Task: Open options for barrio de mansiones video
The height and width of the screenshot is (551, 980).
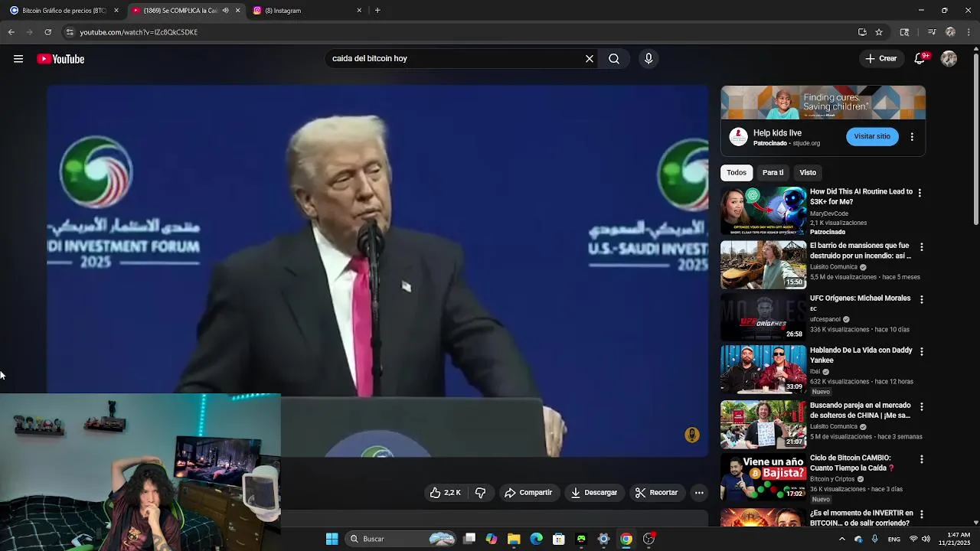Action: coord(922,247)
